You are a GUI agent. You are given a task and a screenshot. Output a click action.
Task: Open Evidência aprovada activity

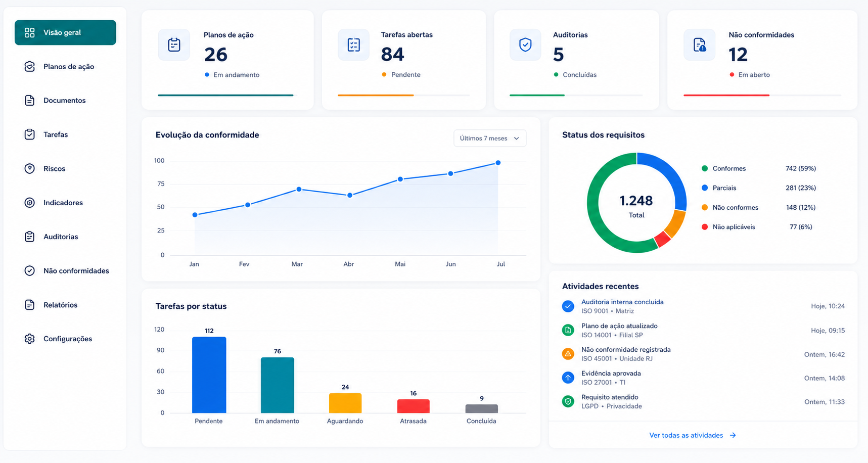[703, 378]
